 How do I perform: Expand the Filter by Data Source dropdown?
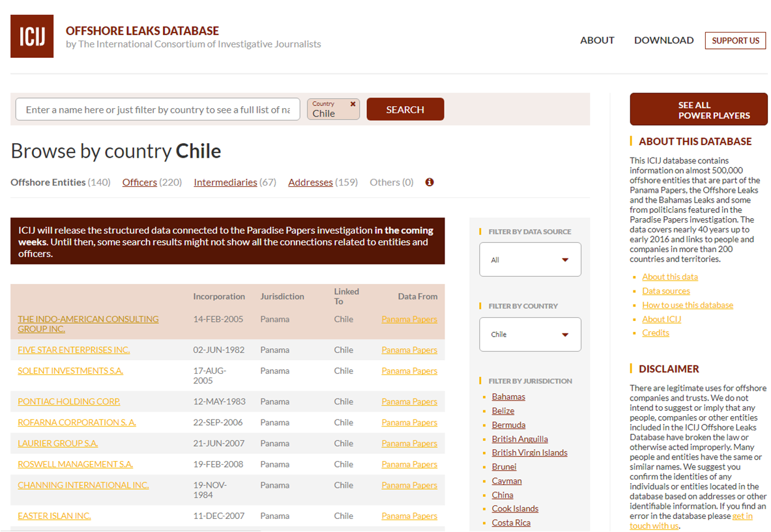530,260
